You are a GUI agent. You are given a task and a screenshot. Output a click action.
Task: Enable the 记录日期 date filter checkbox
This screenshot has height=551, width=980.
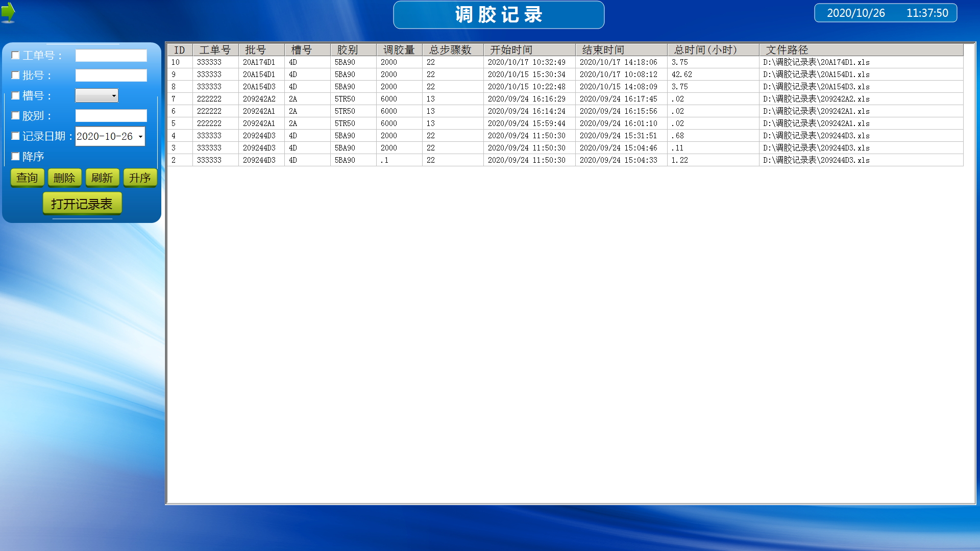(x=16, y=136)
